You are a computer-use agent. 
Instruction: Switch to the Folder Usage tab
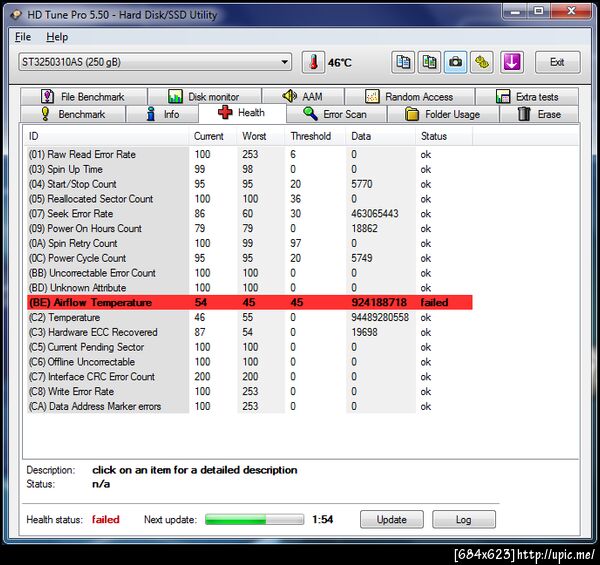pos(443,114)
